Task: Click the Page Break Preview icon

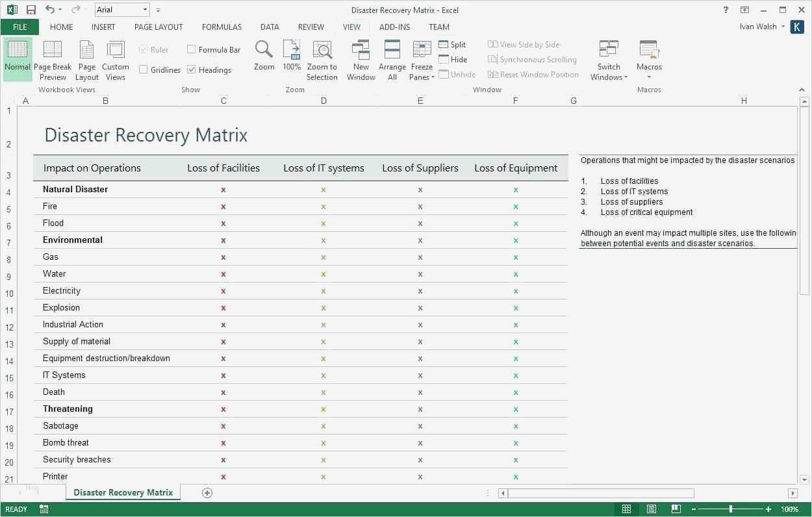Action: [53, 50]
